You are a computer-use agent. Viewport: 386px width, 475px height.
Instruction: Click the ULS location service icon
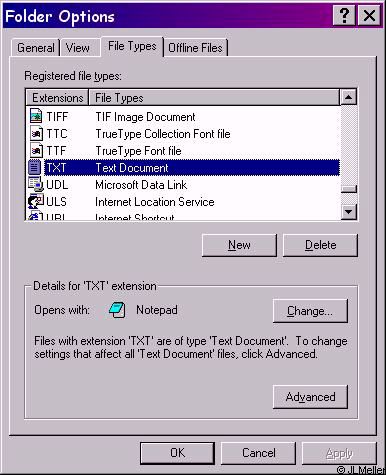pyautogui.click(x=36, y=201)
